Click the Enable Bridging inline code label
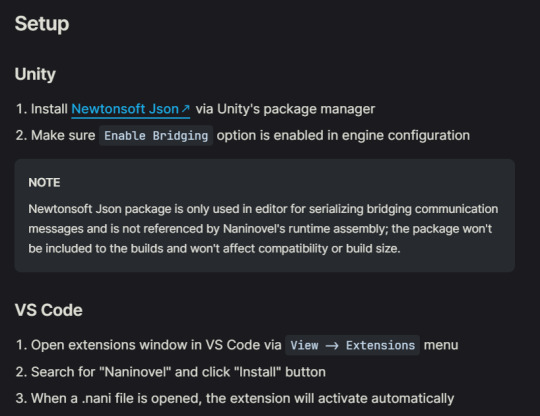The image size is (540, 416). [156, 136]
